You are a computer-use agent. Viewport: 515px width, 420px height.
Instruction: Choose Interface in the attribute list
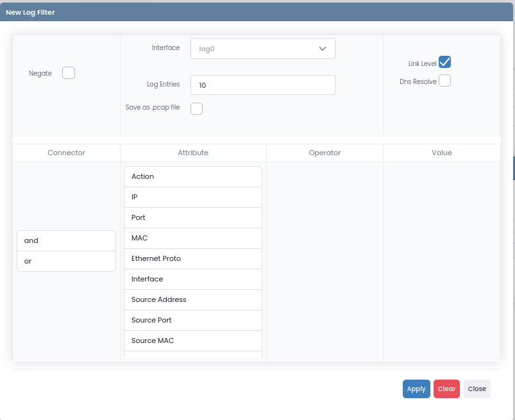192,280
